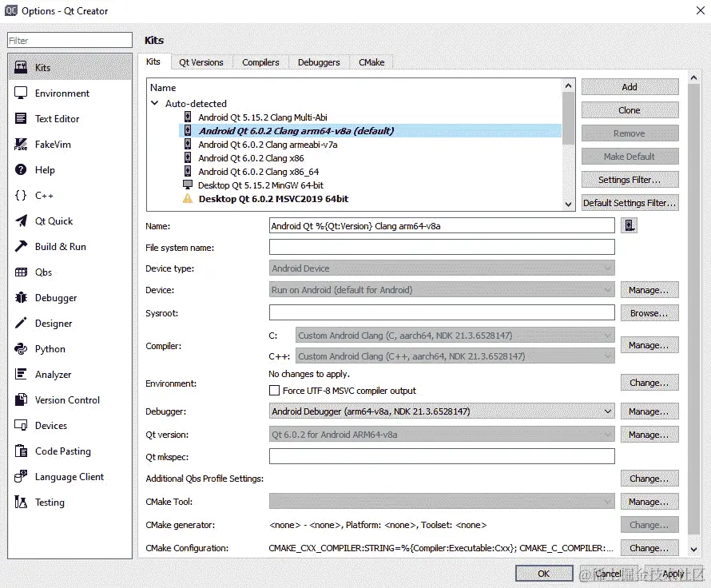
Task: Click Change... next to CMake Configuration
Action: 649,548
